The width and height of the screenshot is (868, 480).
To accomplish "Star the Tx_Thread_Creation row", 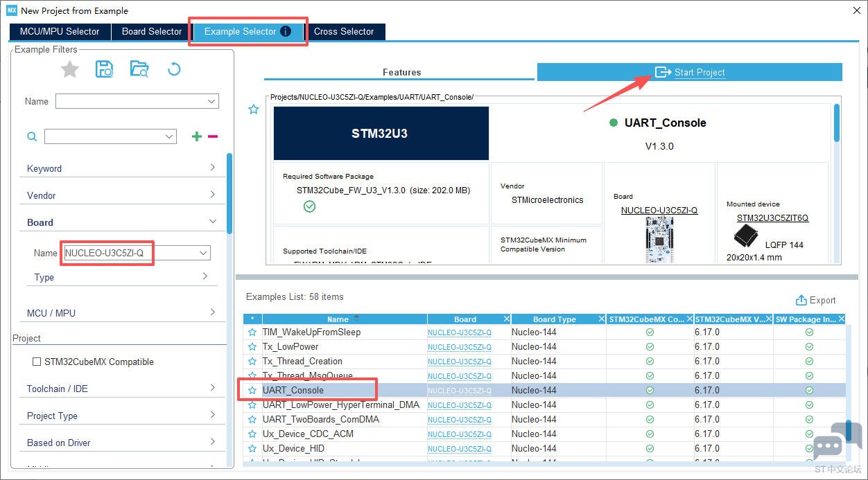I will (x=252, y=361).
